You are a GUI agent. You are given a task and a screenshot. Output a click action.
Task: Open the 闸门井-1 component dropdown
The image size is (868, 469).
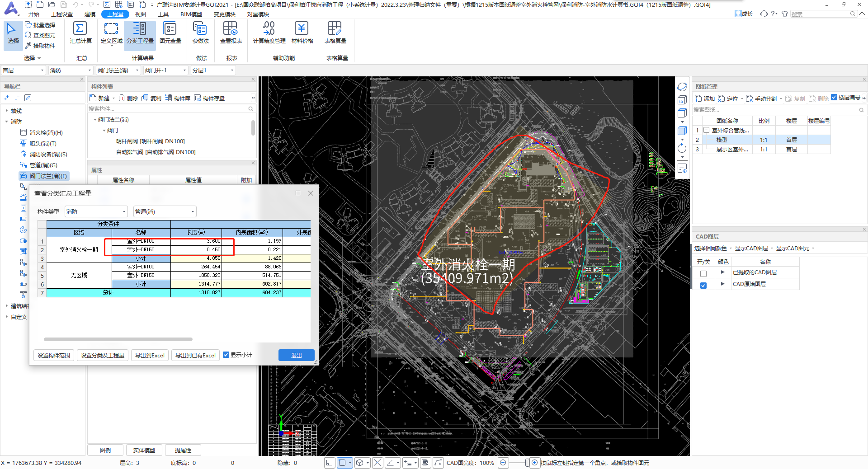tap(165, 70)
